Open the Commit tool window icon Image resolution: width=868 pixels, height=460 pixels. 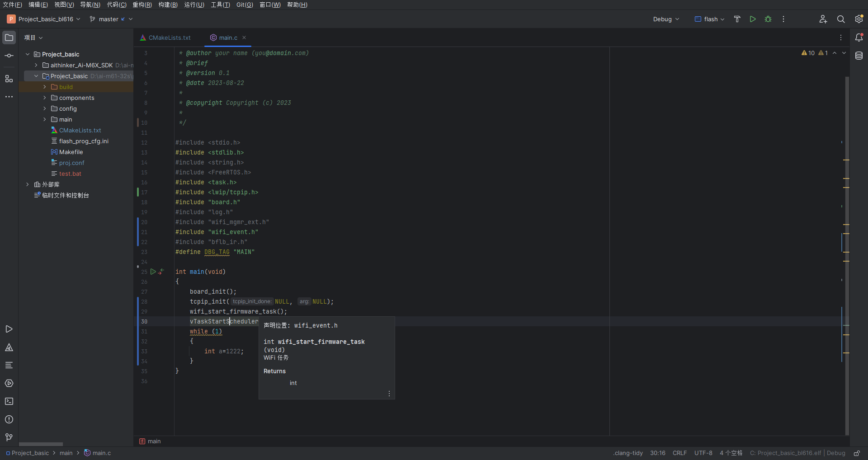(9, 56)
